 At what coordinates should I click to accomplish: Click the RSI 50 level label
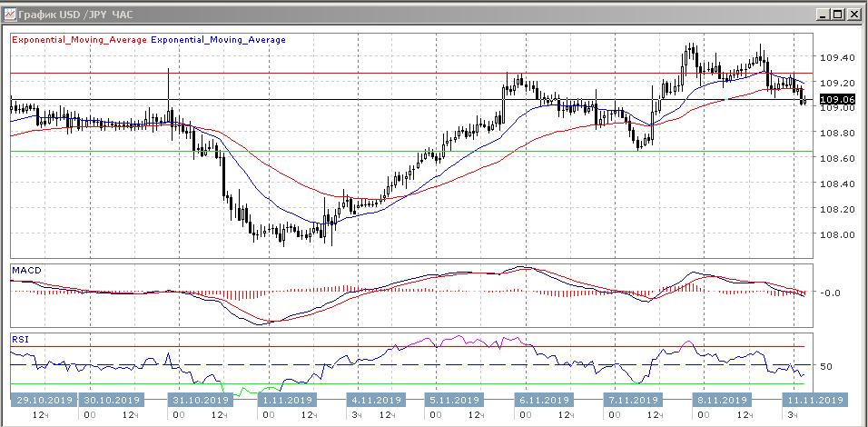826,366
